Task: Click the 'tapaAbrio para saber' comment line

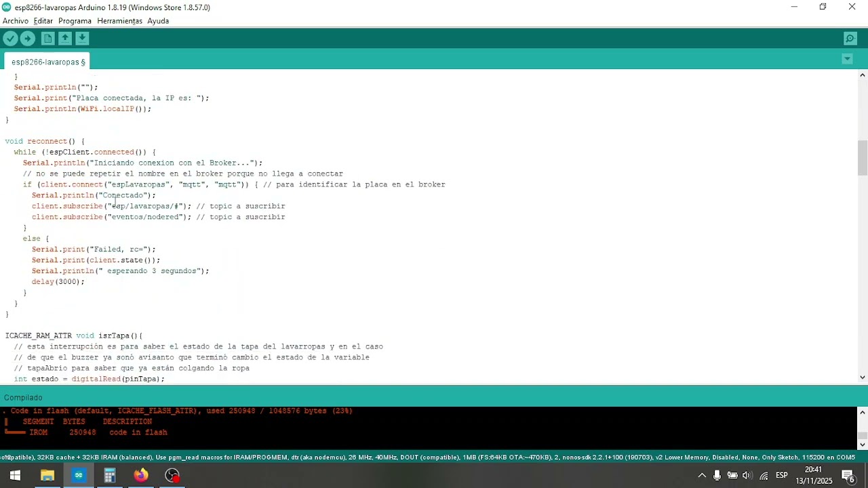Action: [x=132, y=368]
